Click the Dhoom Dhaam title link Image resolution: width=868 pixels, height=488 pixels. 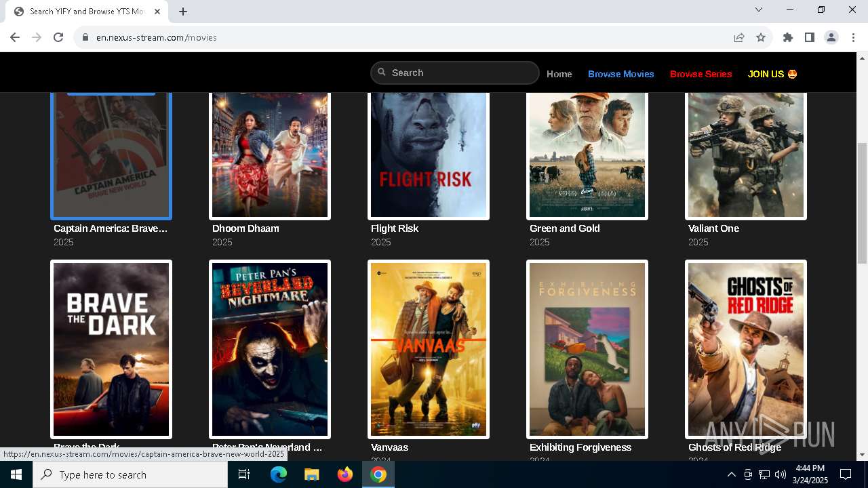pos(245,228)
